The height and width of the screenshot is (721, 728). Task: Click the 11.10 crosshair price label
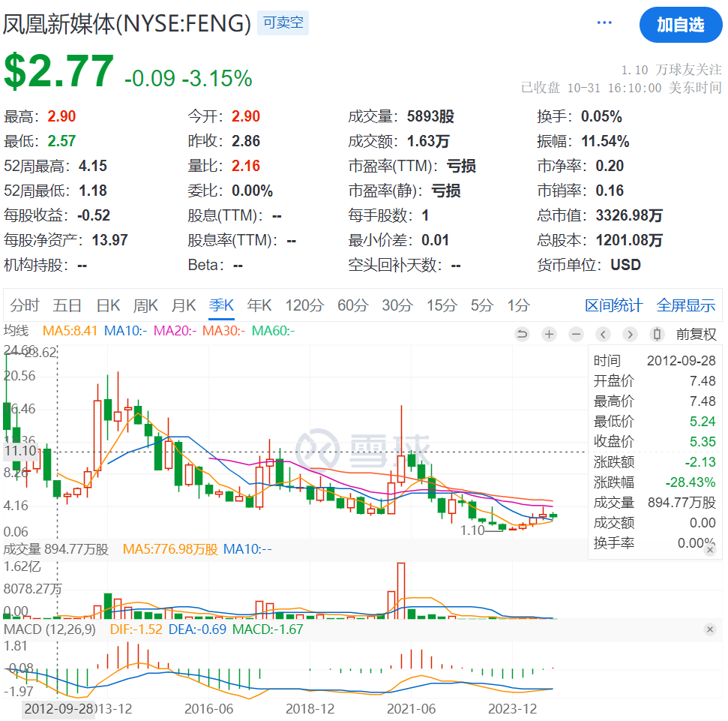click(21, 451)
